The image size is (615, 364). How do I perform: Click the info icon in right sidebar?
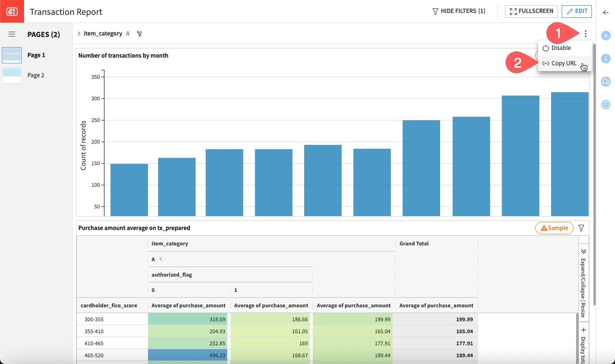tap(606, 58)
